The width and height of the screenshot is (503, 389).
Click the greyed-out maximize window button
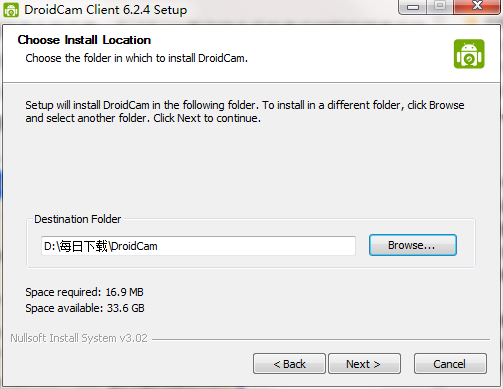click(x=440, y=6)
